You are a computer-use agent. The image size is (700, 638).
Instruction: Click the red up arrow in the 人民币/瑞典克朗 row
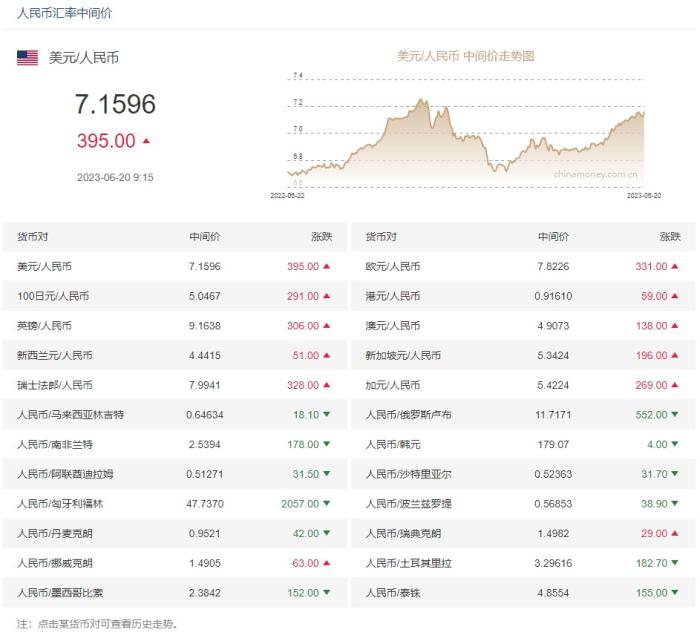pos(674,534)
